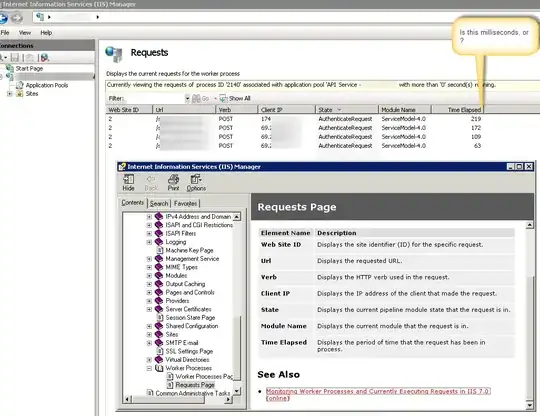
Task: Sort by Module Name column header
Action: (x=405, y=110)
